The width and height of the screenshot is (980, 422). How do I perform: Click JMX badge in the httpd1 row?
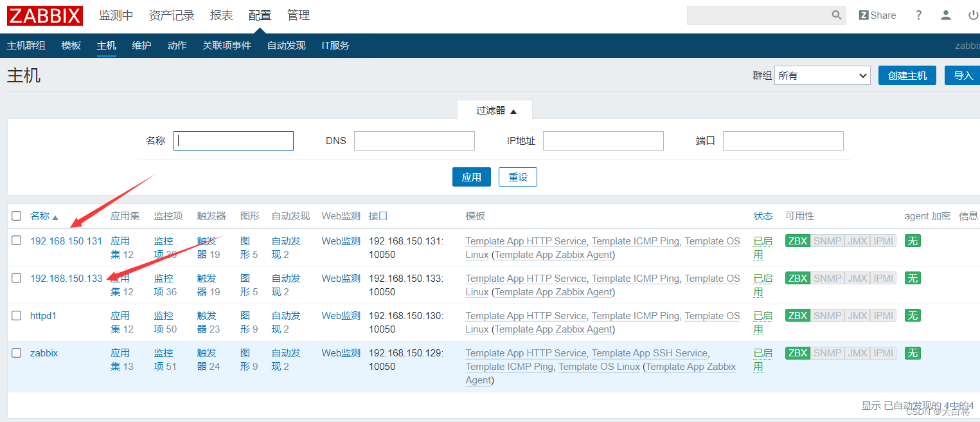point(857,315)
